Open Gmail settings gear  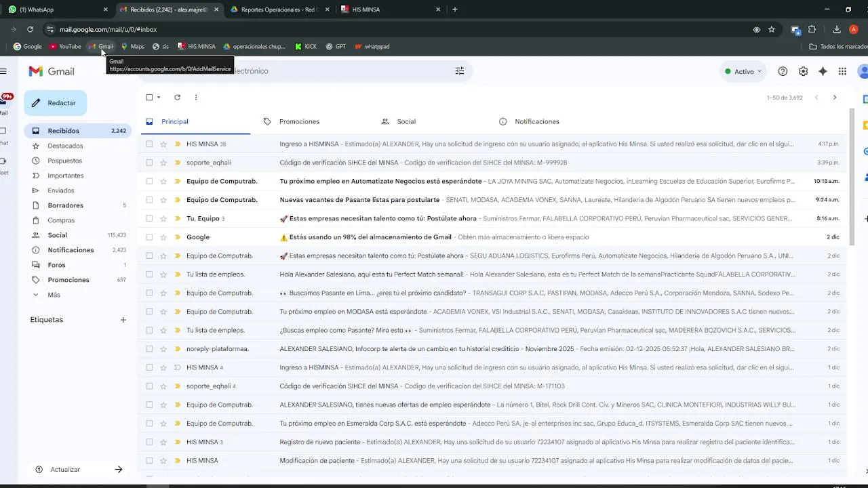[803, 71]
